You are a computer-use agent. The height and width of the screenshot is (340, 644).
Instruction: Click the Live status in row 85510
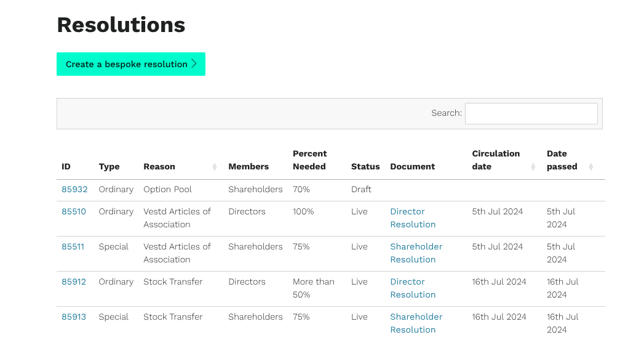359,212
